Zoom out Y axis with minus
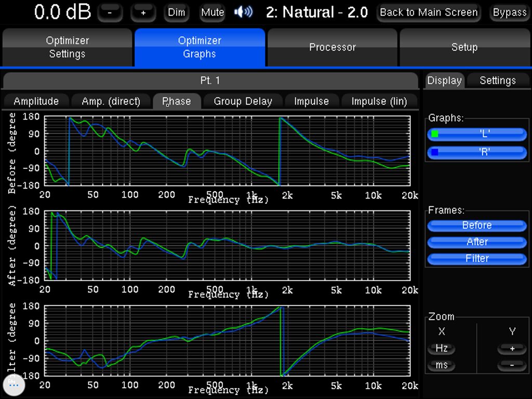 511,365
